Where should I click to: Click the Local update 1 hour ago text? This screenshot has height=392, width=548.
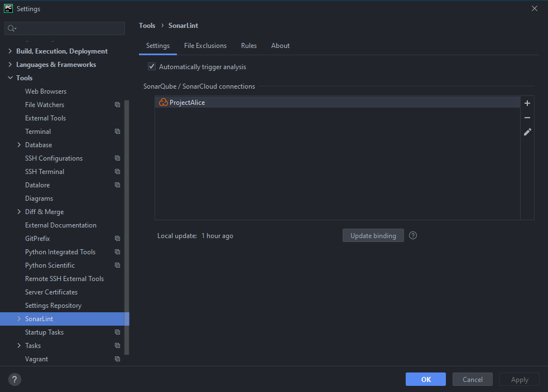pyautogui.click(x=195, y=236)
